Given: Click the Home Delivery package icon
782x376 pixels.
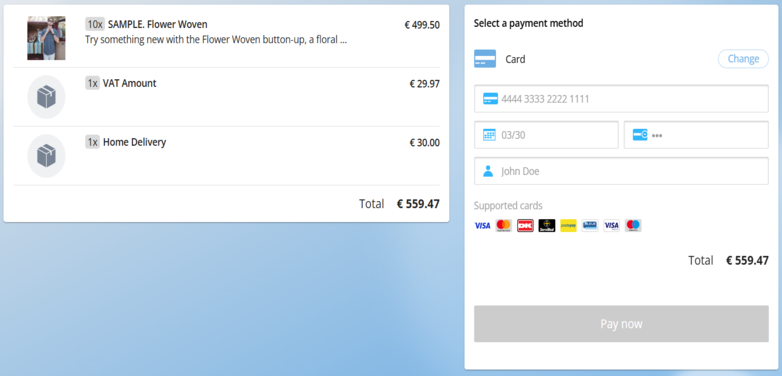Looking at the screenshot, I should 46,156.
